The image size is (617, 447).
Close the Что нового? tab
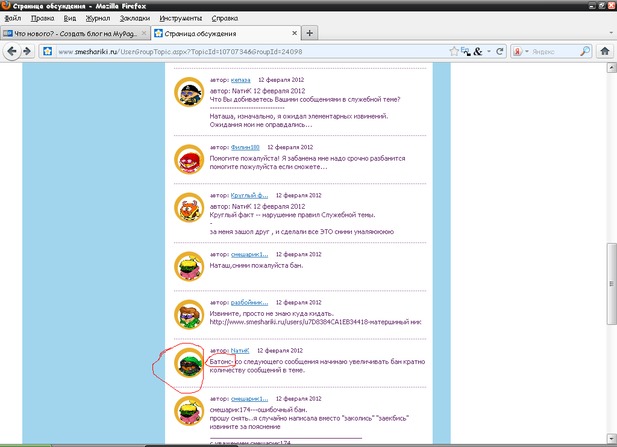click(144, 33)
